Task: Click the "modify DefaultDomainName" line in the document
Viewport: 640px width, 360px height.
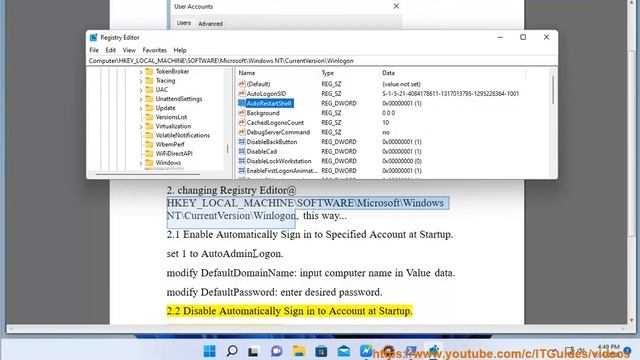Action: click(x=311, y=273)
